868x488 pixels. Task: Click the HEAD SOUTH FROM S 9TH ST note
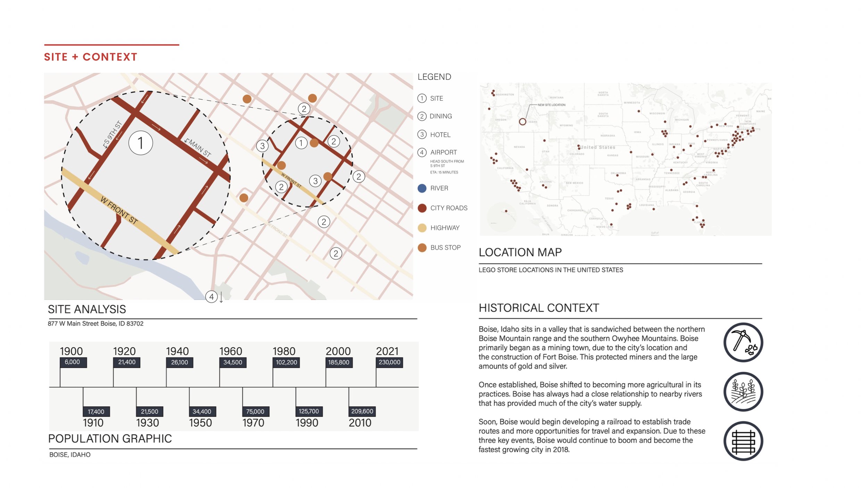[447, 164]
